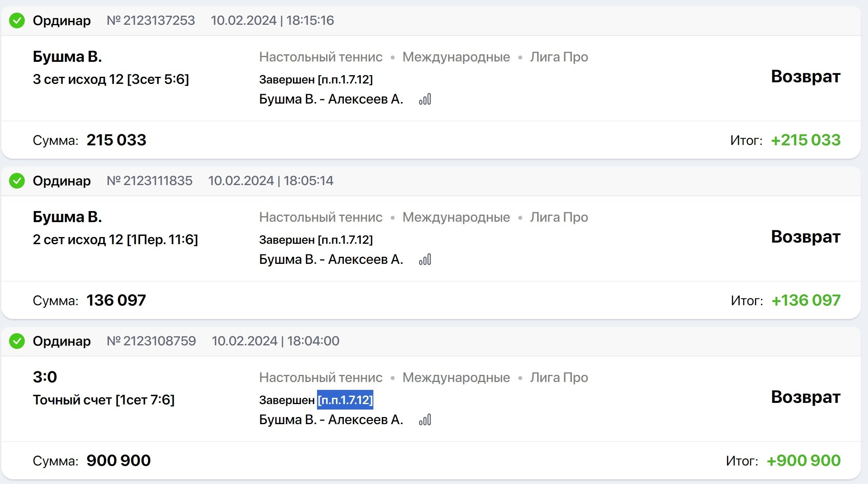The width and height of the screenshot is (868, 484).
Task: Click the 'Бушма В. - Алексеев А.' match in the first bet
Action: (331, 99)
